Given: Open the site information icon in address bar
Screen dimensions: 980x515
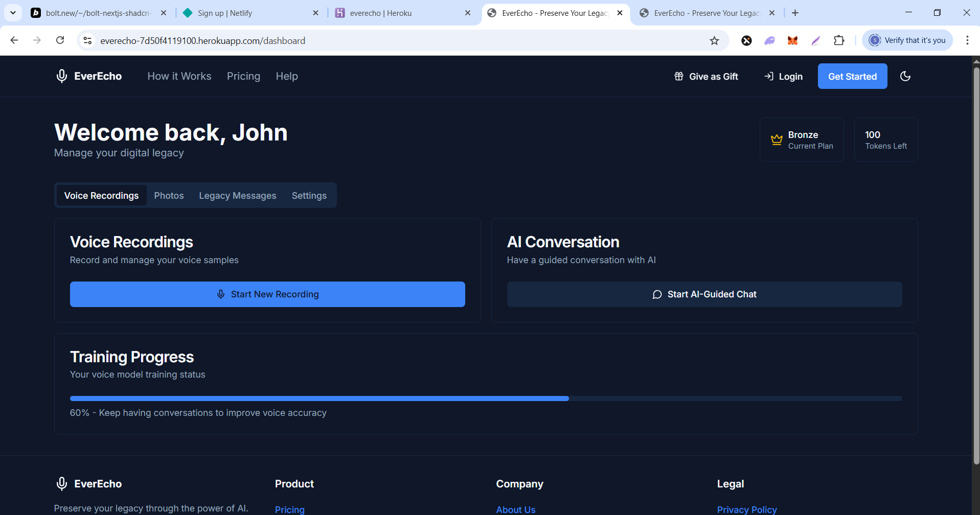Looking at the screenshot, I should (x=87, y=40).
